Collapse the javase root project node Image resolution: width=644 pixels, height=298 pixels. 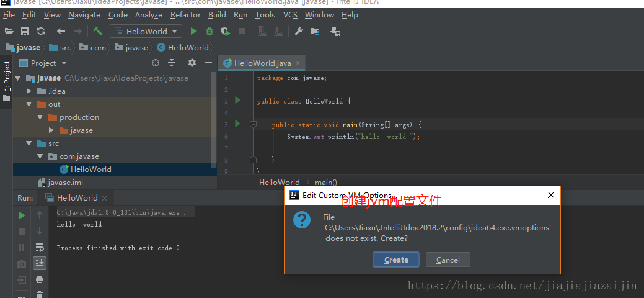17,78
